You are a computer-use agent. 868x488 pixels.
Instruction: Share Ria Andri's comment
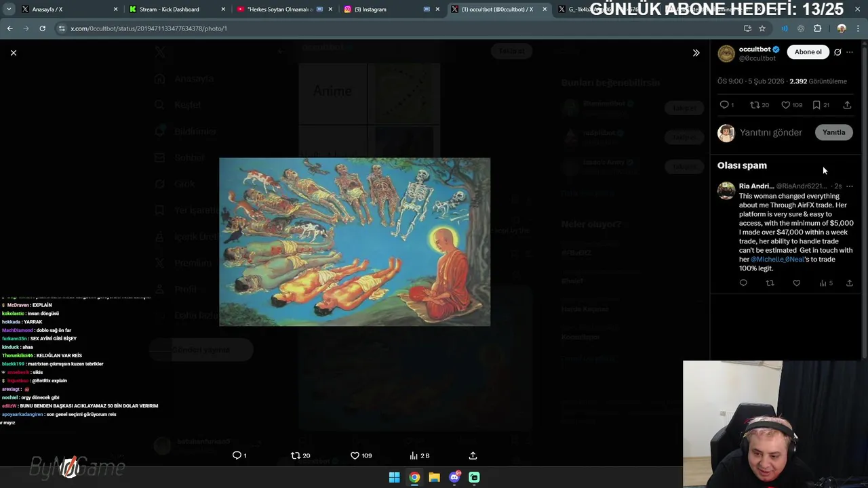tap(850, 283)
